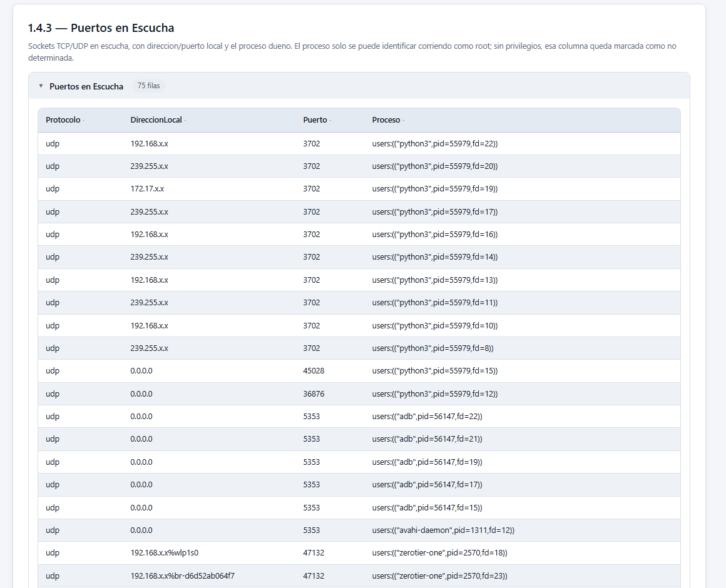The height and width of the screenshot is (588, 726).
Task: Sort table by Puerto column header
Action: 317,120
